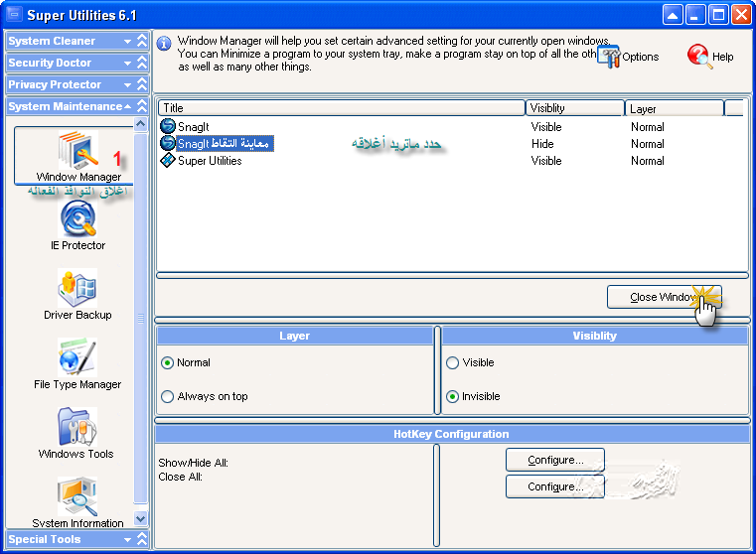
Task: Open System Information tool
Action: 77,496
